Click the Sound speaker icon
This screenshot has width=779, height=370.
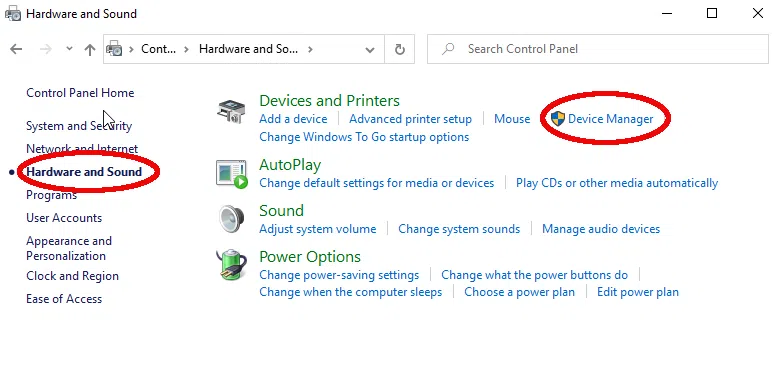[232, 219]
